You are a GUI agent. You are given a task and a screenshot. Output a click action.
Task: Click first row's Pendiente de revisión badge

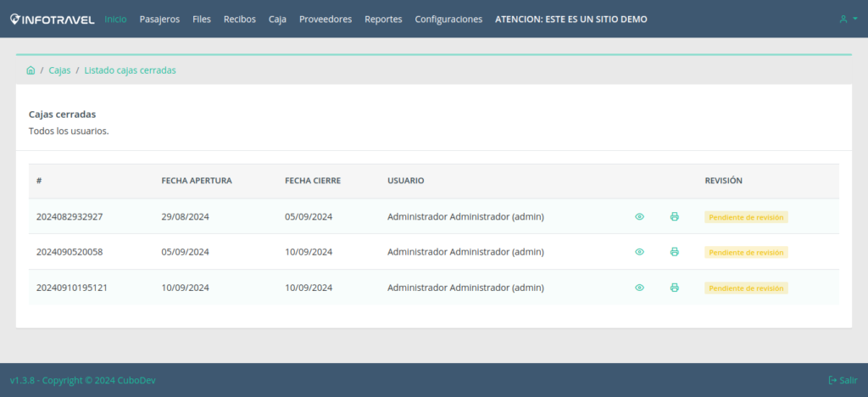coord(746,217)
